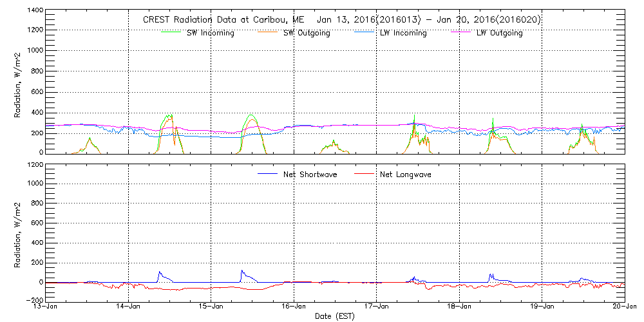Click the 1400 tick label on upper chart
Viewport: 644px width, 322px height.
pyautogui.click(x=33, y=12)
